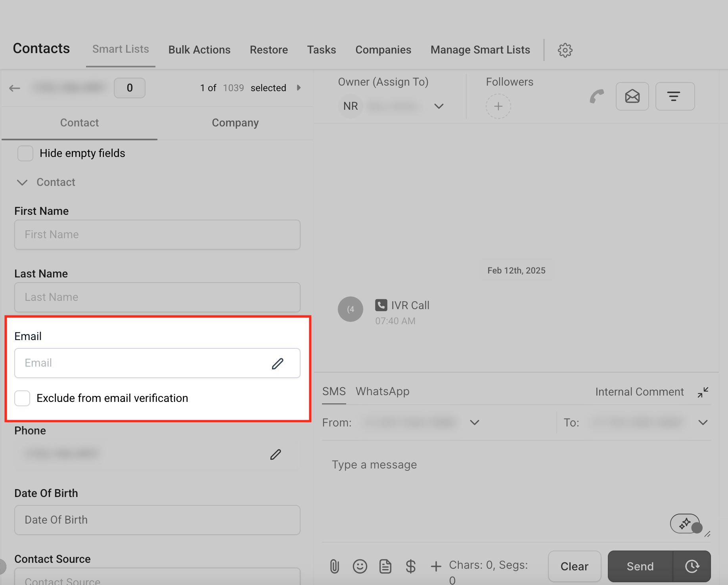Image resolution: width=728 pixels, height=585 pixels.
Task: Open the Bulk Actions menu
Action: point(199,50)
